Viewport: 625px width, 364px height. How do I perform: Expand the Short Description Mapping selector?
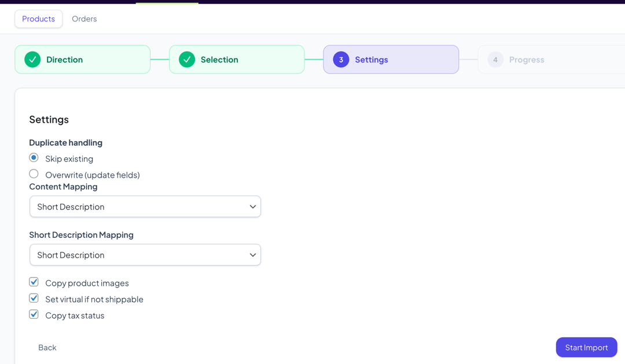point(145,255)
